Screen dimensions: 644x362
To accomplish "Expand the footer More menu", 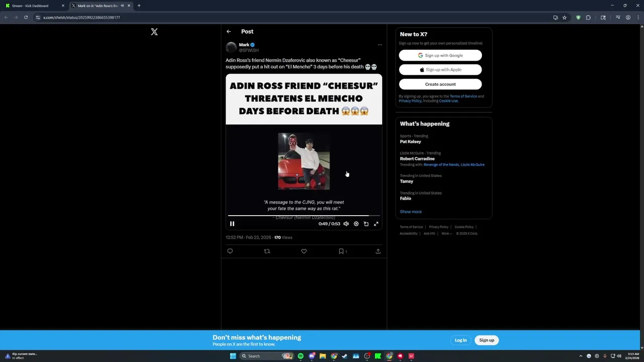I will pyautogui.click(x=446, y=234).
